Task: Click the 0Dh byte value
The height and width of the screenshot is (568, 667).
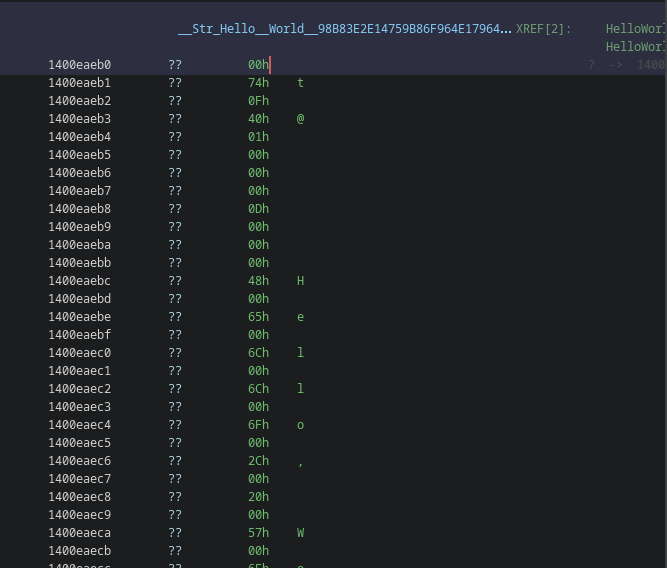Action: click(x=259, y=209)
